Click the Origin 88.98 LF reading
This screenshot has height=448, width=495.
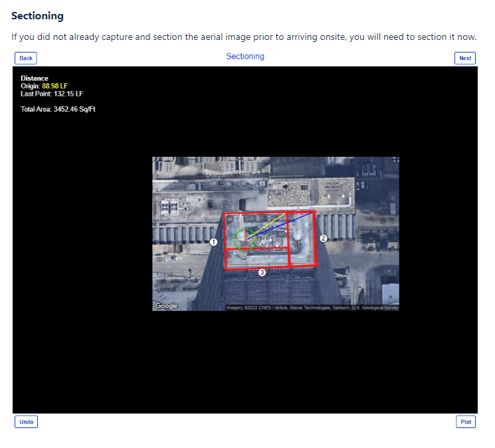(45, 86)
